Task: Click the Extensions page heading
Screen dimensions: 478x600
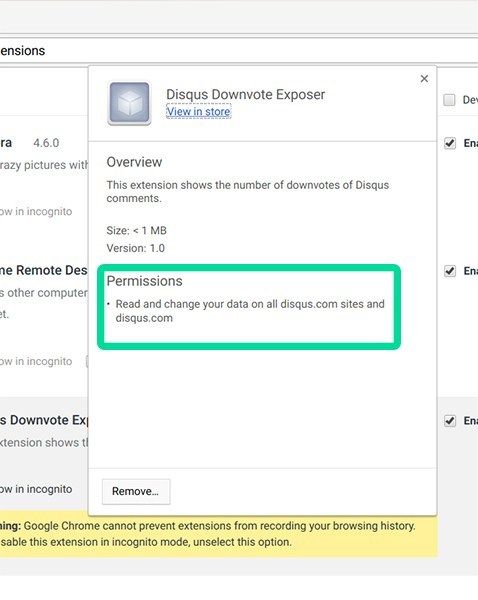Action: click(x=23, y=51)
